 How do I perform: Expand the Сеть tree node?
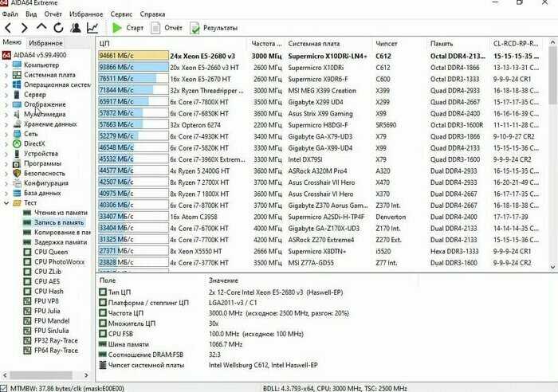pos(6,135)
